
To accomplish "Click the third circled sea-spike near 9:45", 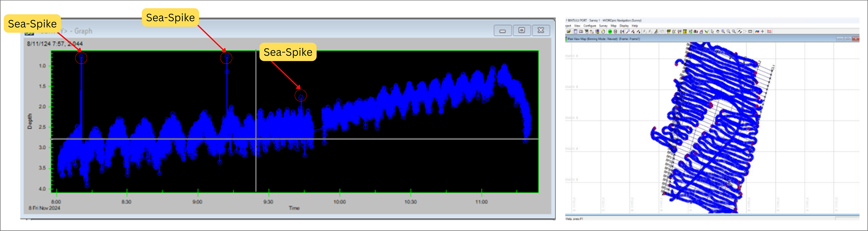I will 301,97.
